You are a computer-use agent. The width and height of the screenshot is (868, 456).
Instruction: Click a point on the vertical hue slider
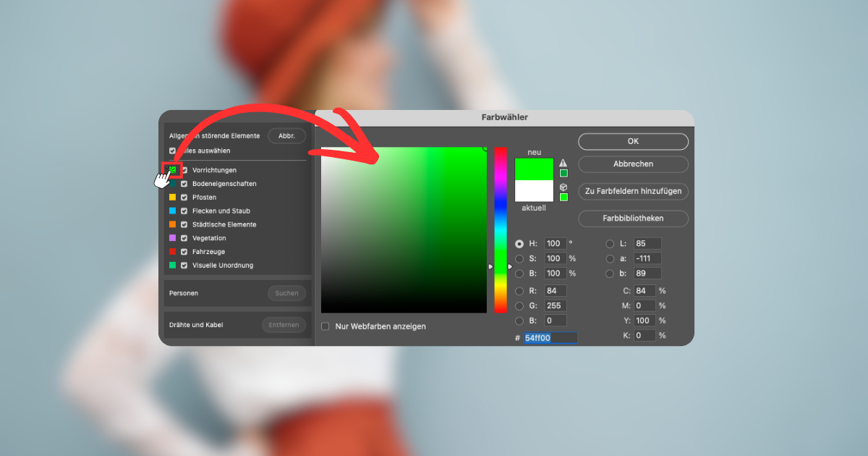point(501,230)
